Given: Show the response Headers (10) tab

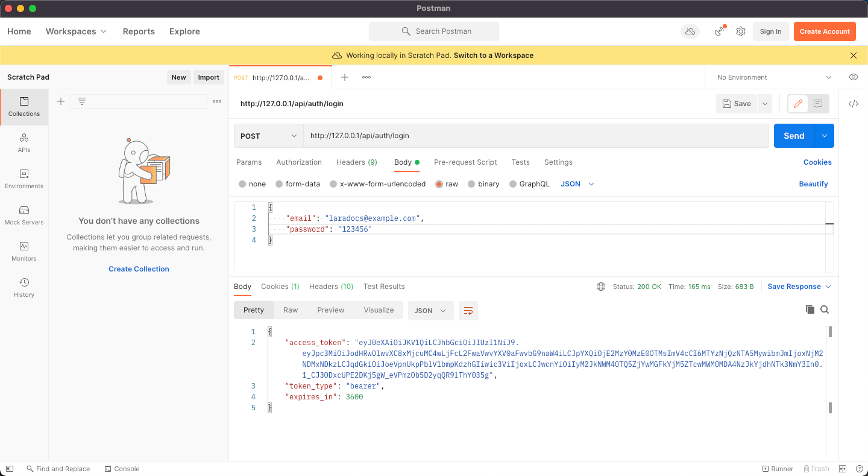Looking at the screenshot, I should (x=332, y=287).
